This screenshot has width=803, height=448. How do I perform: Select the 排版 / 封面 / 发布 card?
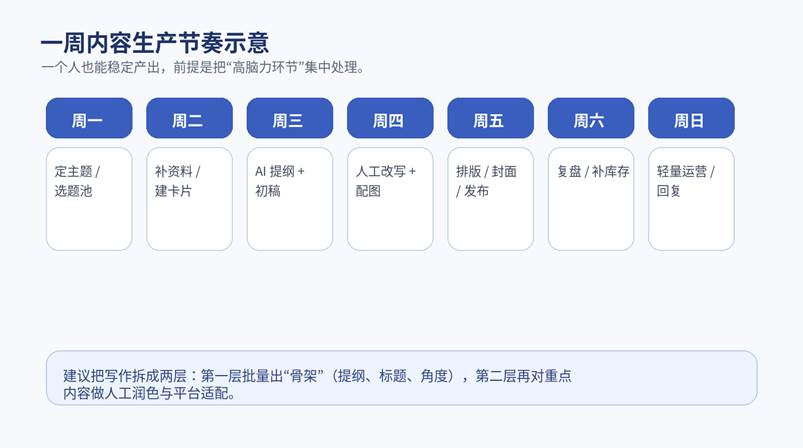(490, 198)
